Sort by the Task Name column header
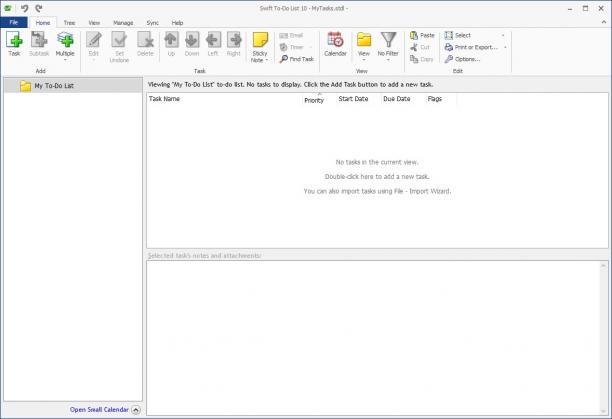Image resolution: width=612 pixels, height=419 pixels. tap(225, 99)
